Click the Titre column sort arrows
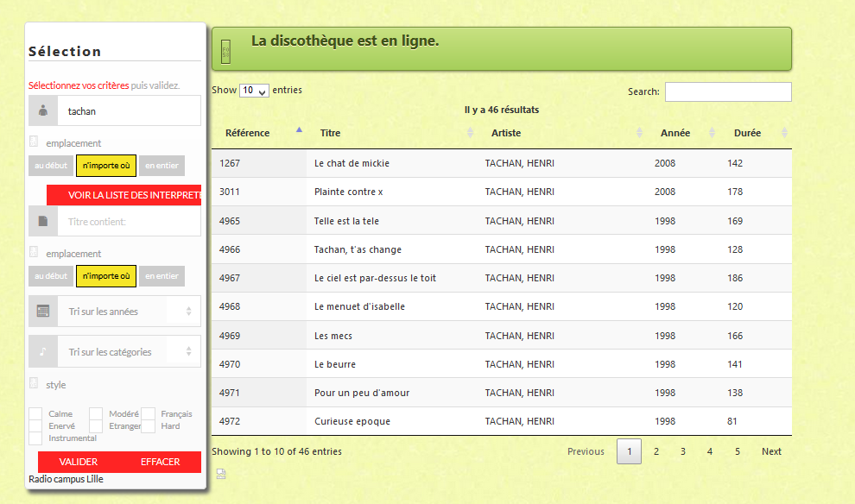 coord(470,133)
